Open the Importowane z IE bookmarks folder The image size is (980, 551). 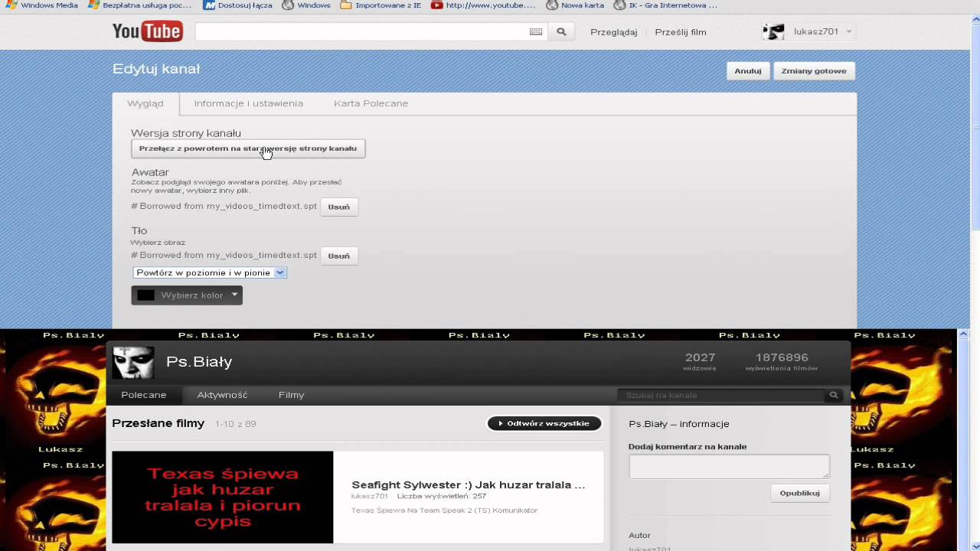tap(381, 5)
